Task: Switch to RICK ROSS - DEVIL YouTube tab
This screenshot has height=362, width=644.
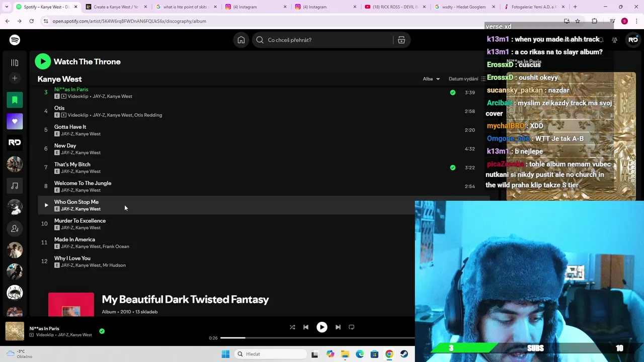Action: pyautogui.click(x=395, y=7)
